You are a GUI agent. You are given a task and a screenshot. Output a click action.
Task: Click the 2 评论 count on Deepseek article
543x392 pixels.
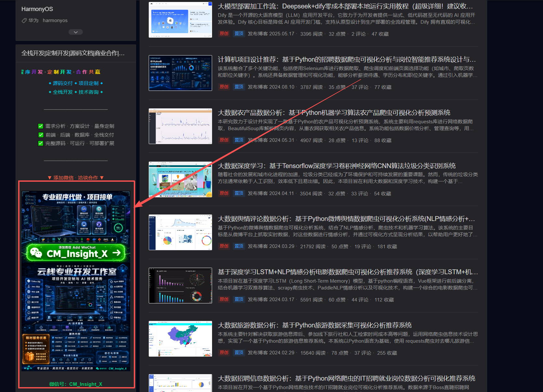tap(359, 34)
